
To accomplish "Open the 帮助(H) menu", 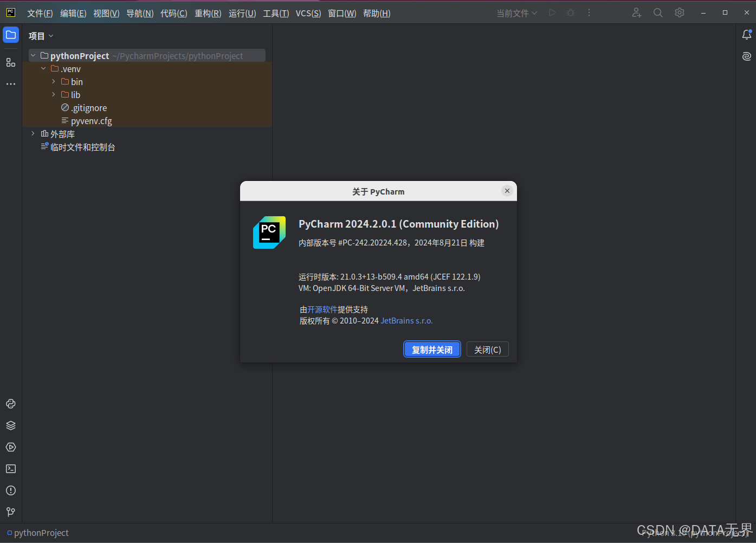I will (377, 13).
